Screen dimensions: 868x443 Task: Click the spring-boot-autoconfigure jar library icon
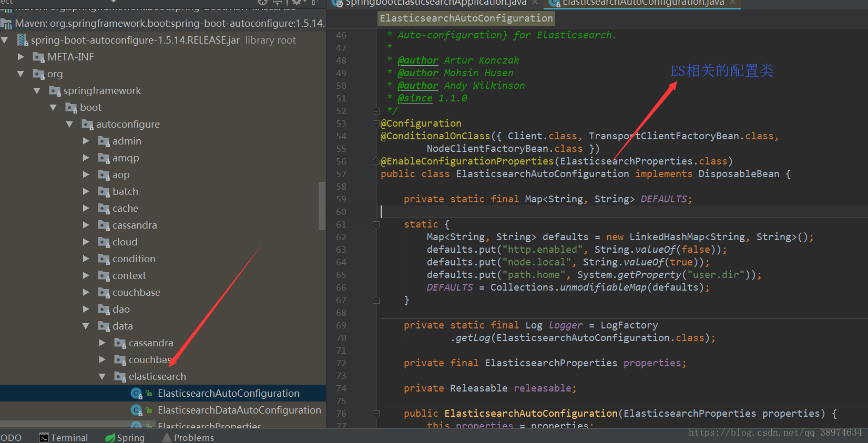[23, 40]
